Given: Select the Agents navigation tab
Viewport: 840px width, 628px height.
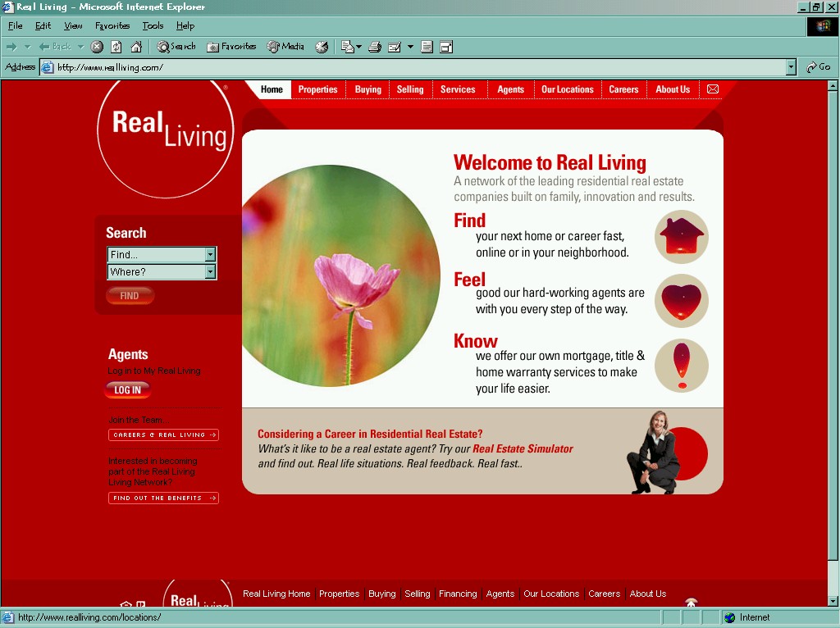Looking at the screenshot, I should pyautogui.click(x=510, y=89).
